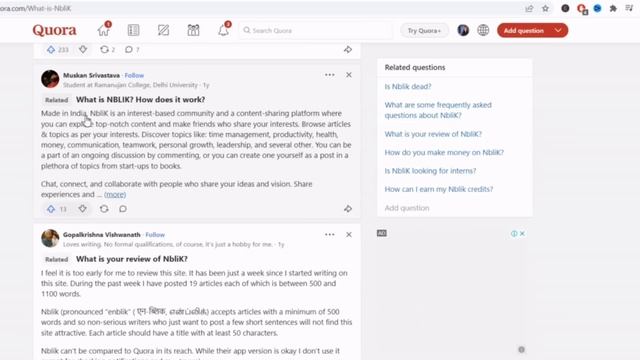Open Muskan Srivastava's profile picture
Screen dimensions: 640x360
[x=50, y=79]
